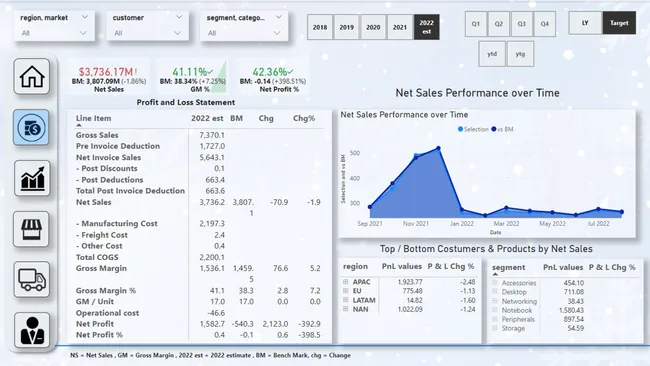
Task: Select fiscal year 2020
Action: click(x=373, y=27)
